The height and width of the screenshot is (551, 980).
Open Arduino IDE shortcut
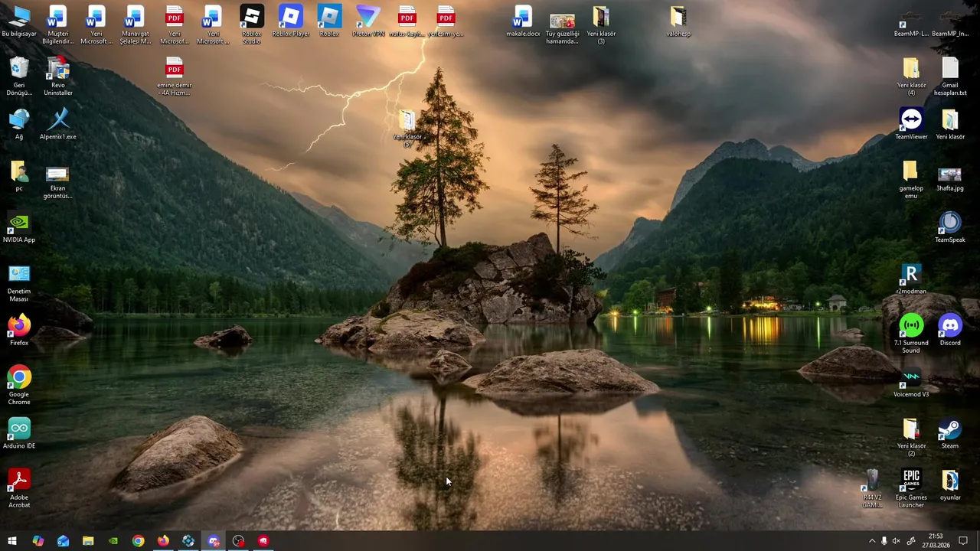(x=19, y=433)
